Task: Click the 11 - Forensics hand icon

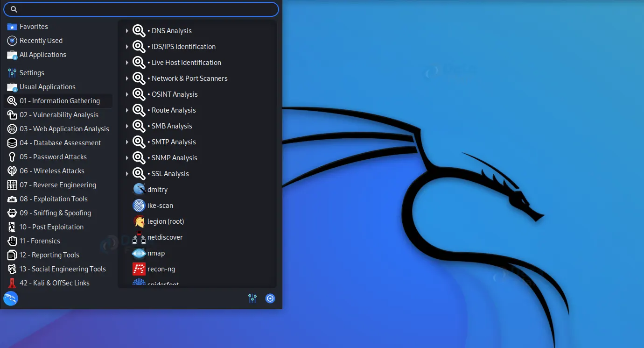Action: coord(12,241)
